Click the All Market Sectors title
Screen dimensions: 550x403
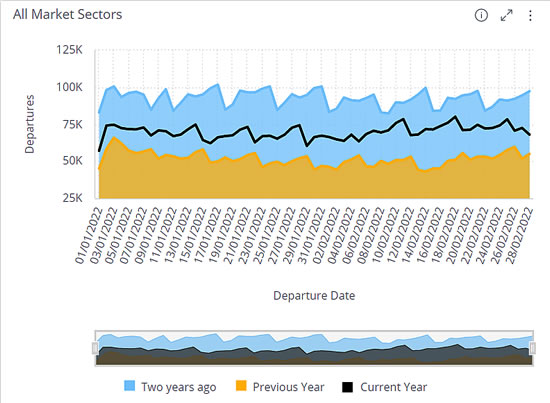click(67, 14)
